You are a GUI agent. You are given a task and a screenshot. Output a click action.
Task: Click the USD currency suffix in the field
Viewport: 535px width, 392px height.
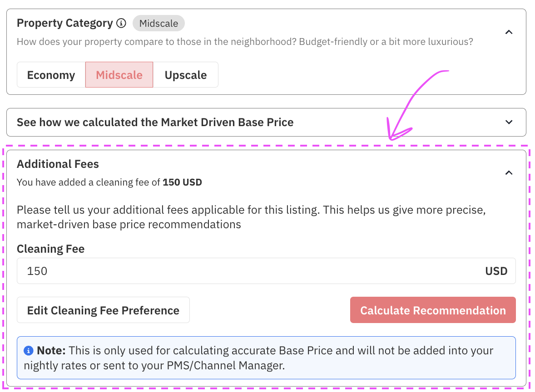496,271
